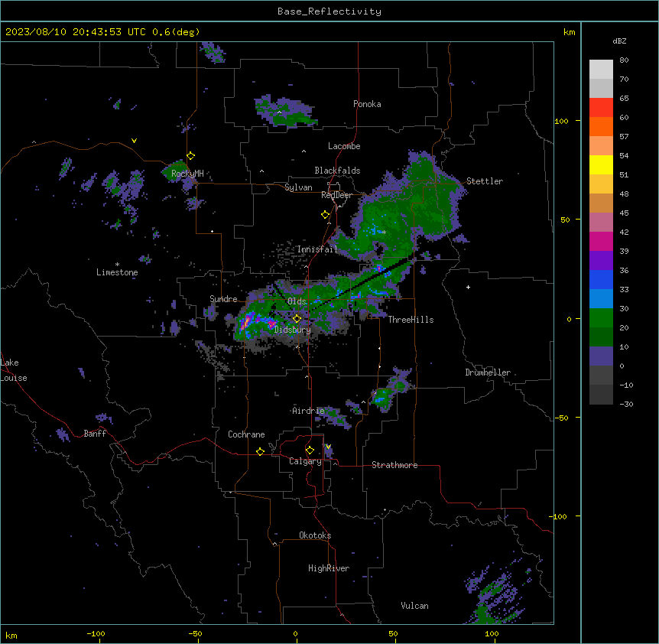This screenshot has height=644, width=659.
Task: Click the Calgary city label
Action: [x=306, y=461]
